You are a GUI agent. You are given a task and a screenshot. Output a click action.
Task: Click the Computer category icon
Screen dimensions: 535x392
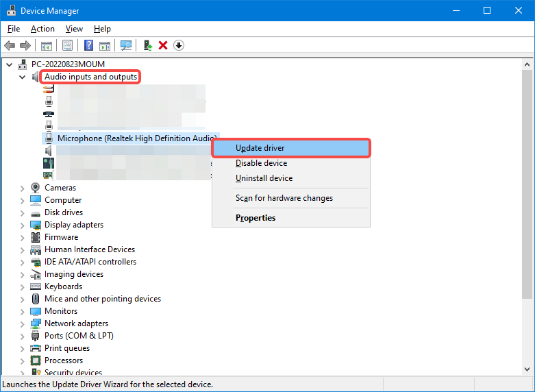pos(36,200)
